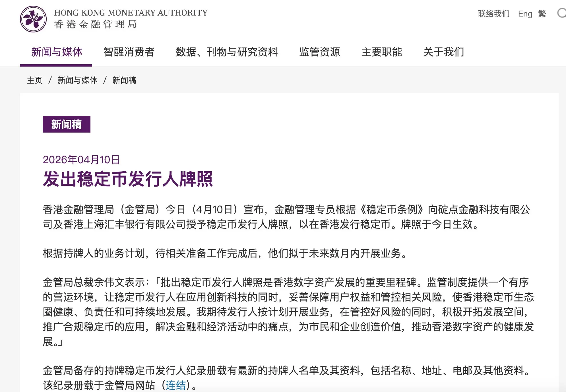The image size is (566, 392).
Task: Click the purple 新闻稿 category tag
Action: pos(67,124)
